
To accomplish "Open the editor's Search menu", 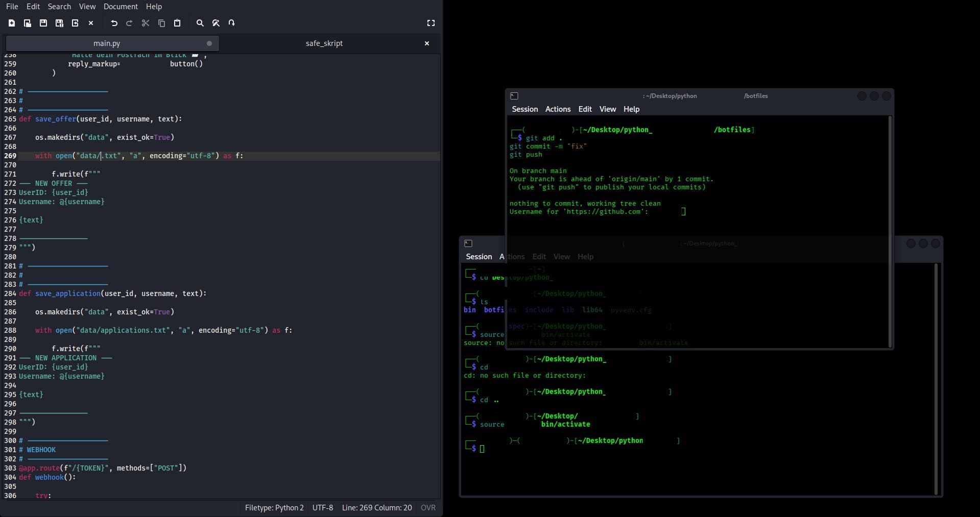I will click(59, 7).
